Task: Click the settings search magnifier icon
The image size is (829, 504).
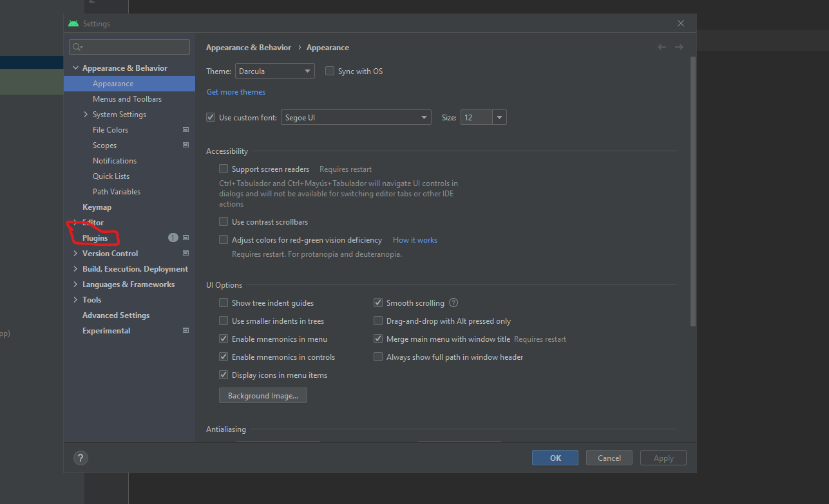Action: click(x=77, y=47)
